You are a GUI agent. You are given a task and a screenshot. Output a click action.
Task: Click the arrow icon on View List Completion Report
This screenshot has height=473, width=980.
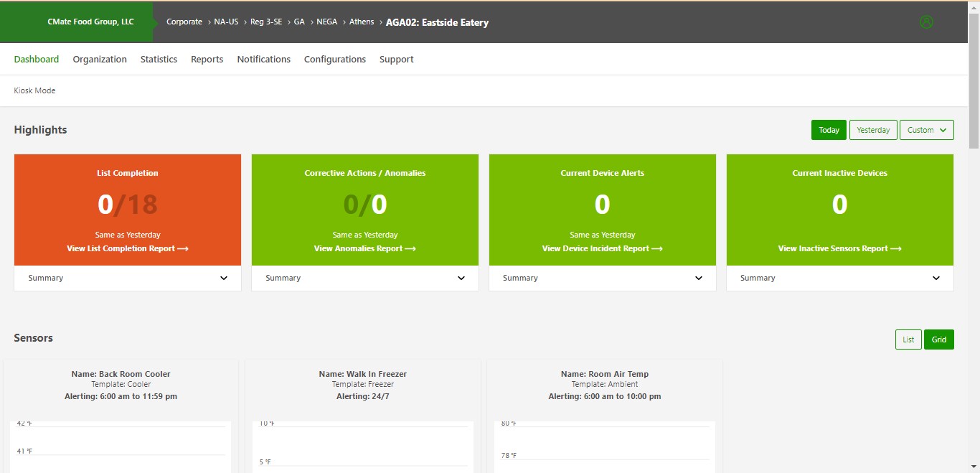tap(182, 248)
